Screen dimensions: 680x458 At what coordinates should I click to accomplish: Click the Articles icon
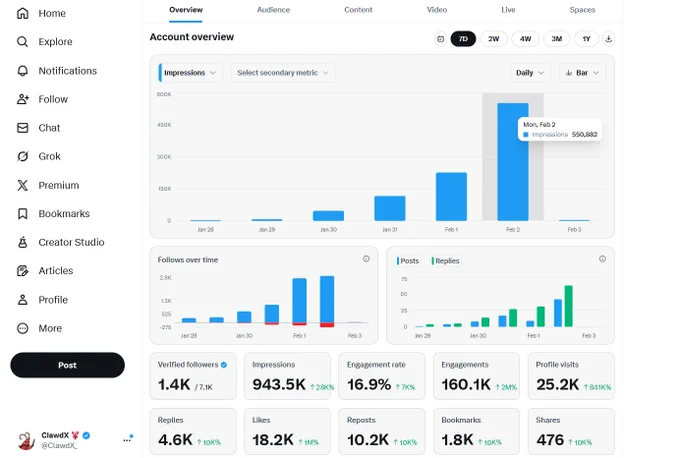pos(23,271)
